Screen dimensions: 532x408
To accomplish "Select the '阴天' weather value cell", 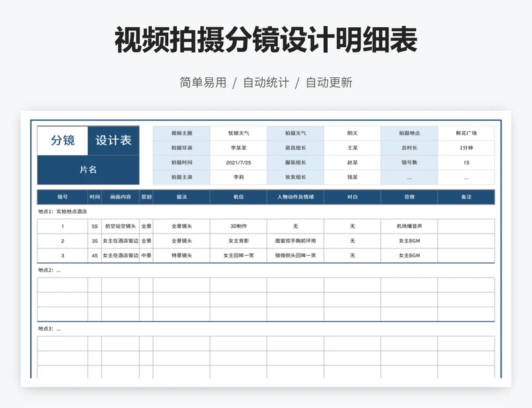I will pos(352,133).
